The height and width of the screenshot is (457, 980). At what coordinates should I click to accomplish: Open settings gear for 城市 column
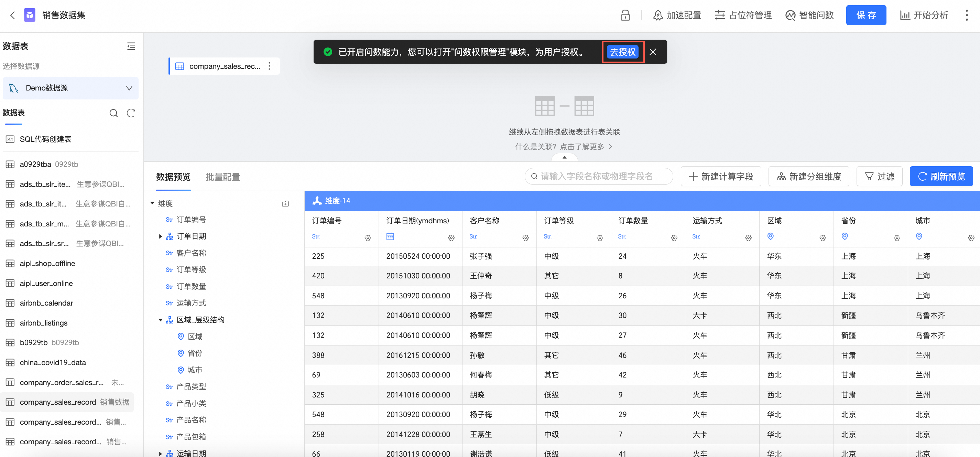point(971,238)
